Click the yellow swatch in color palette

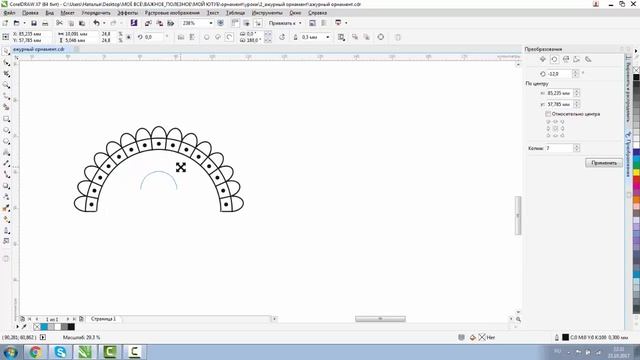click(x=636, y=173)
